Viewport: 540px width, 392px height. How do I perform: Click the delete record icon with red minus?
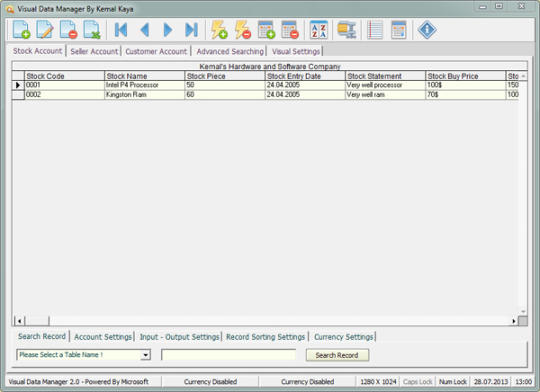click(x=68, y=30)
